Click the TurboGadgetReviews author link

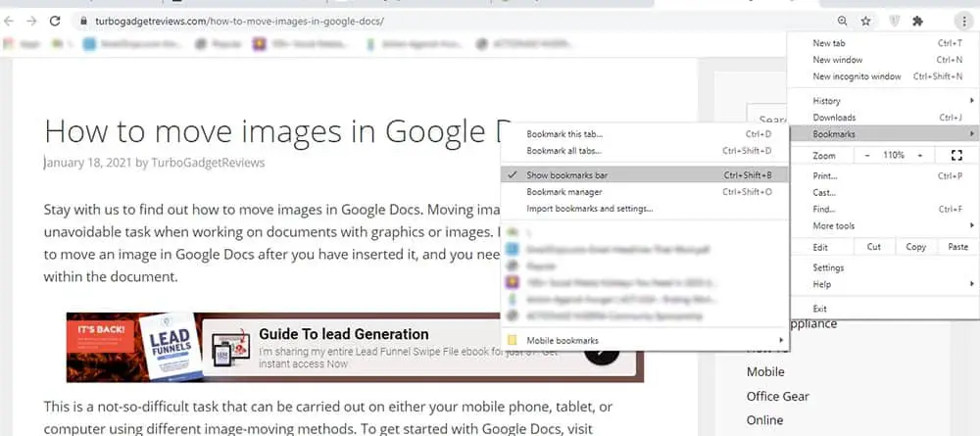coord(208,163)
